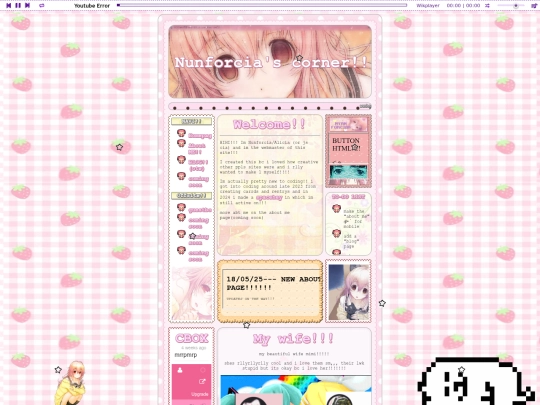Adjust the music player volume slider
Image resolution: width=540 pixels, height=405 pixels.
(511, 6)
